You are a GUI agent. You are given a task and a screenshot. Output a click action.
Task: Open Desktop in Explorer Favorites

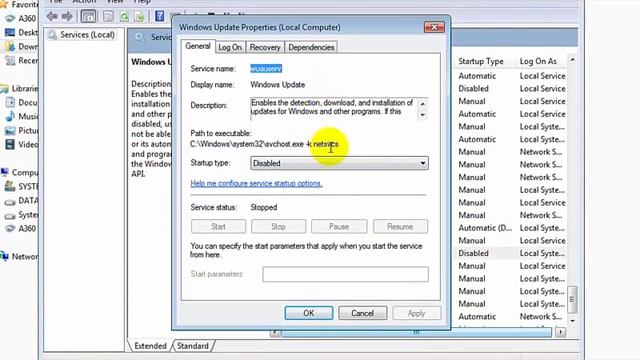pyautogui.click(x=22, y=33)
